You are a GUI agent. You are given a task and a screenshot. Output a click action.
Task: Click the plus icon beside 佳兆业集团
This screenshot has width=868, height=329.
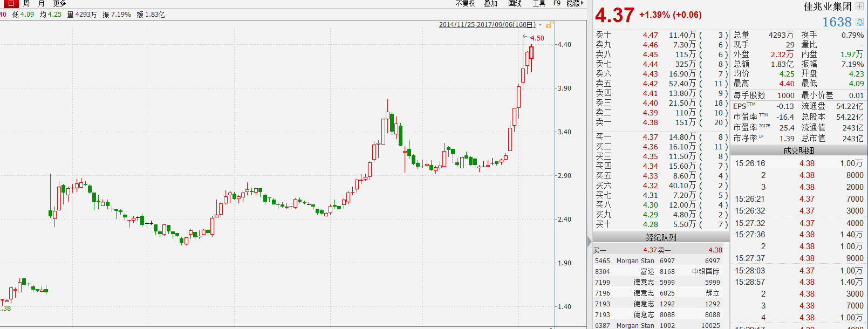[859, 6]
